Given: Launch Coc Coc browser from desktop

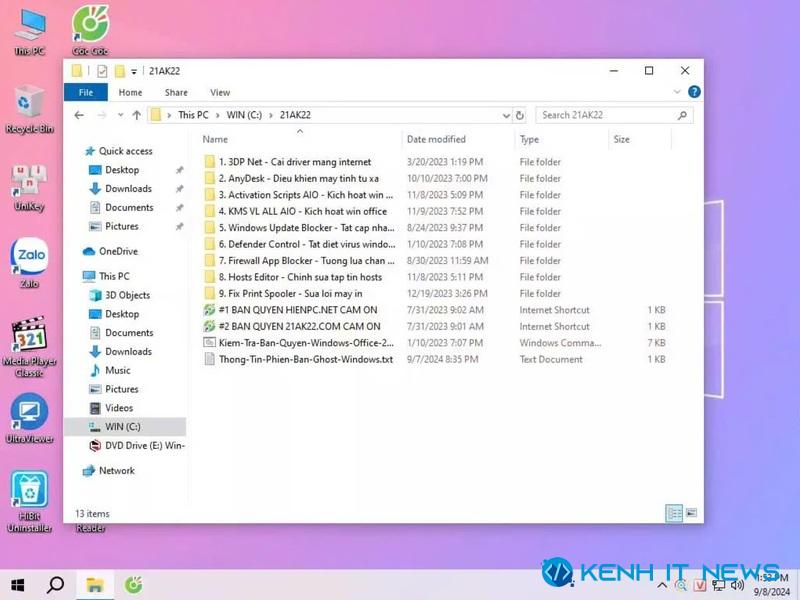Looking at the screenshot, I should (90, 31).
